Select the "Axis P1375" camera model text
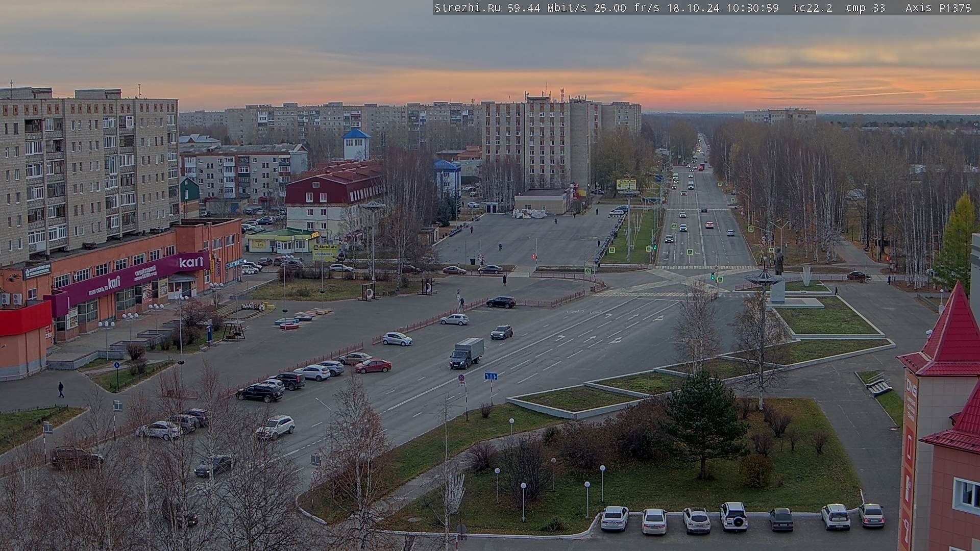The image size is (980, 551). coord(938,8)
